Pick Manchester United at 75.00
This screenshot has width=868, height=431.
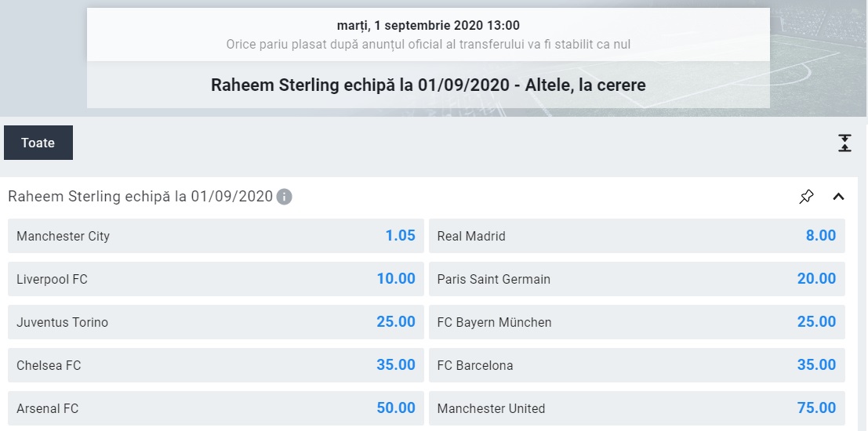point(637,408)
